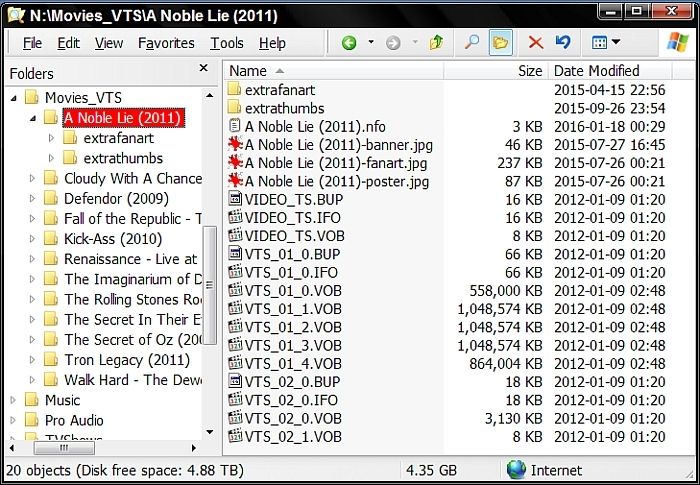The width and height of the screenshot is (700, 485).
Task: Click the Internet zone globe icon
Action: pos(517,470)
